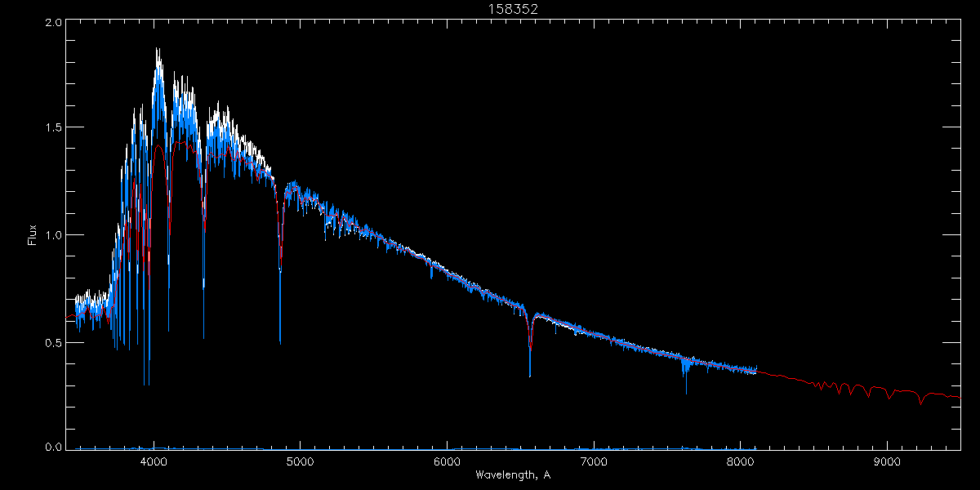Click the 6000 x-axis tick label
Screen dimensions: 980x490
(447, 461)
